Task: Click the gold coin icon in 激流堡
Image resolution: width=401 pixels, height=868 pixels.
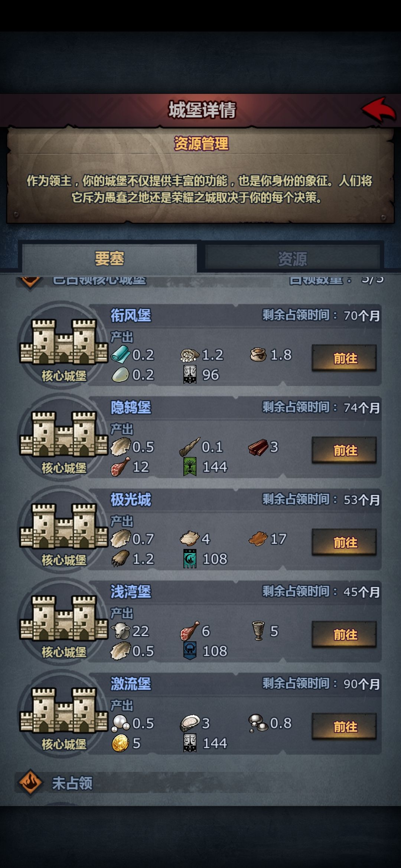Action: click(x=120, y=743)
